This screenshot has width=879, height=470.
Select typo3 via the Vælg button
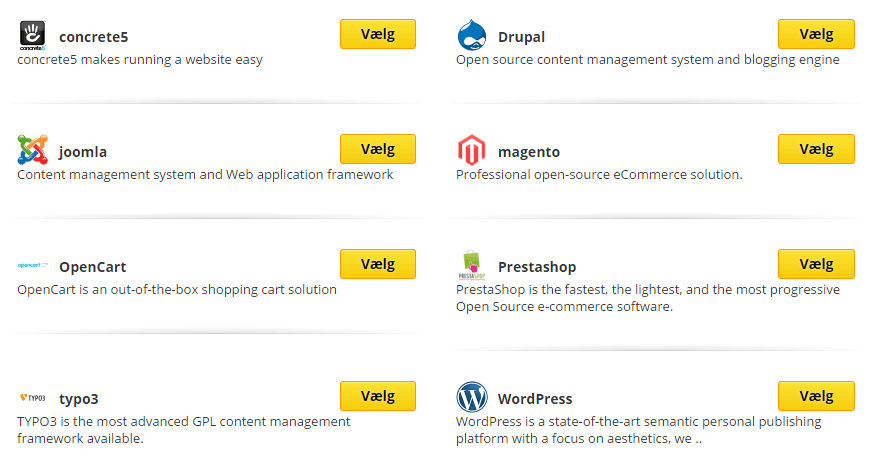tap(378, 396)
